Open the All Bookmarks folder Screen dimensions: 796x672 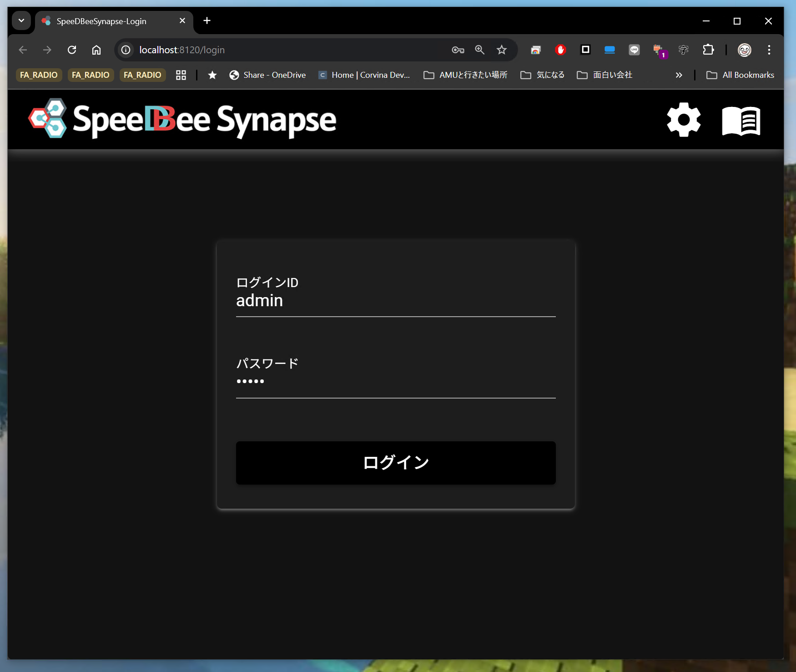click(x=740, y=75)
